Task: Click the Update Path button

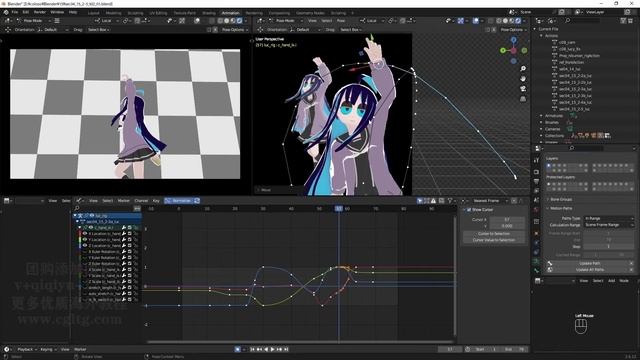Action: 589,263
